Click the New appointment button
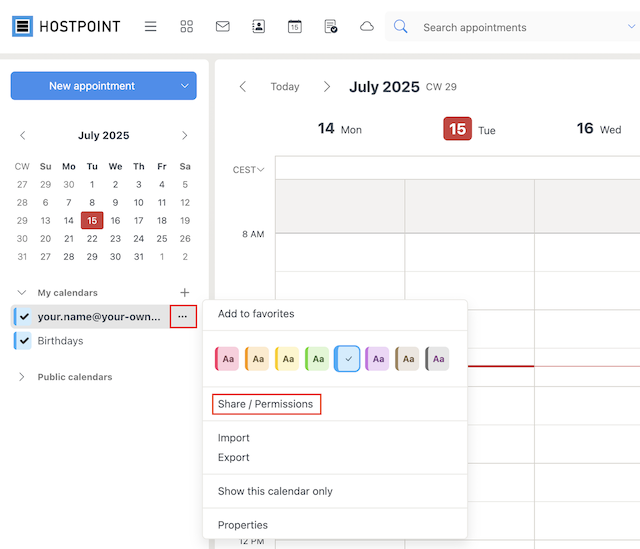640x549 pixels. pyautogui.click(x=92, y=86)
